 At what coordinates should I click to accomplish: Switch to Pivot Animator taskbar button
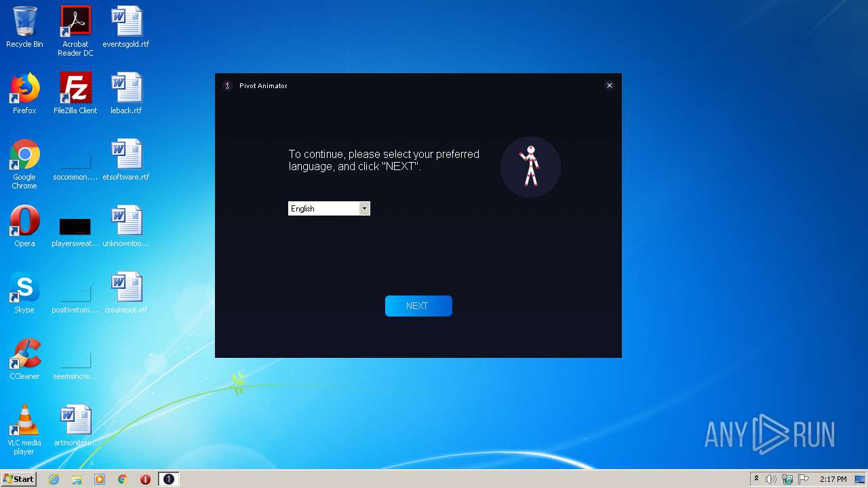click(169, 479)
